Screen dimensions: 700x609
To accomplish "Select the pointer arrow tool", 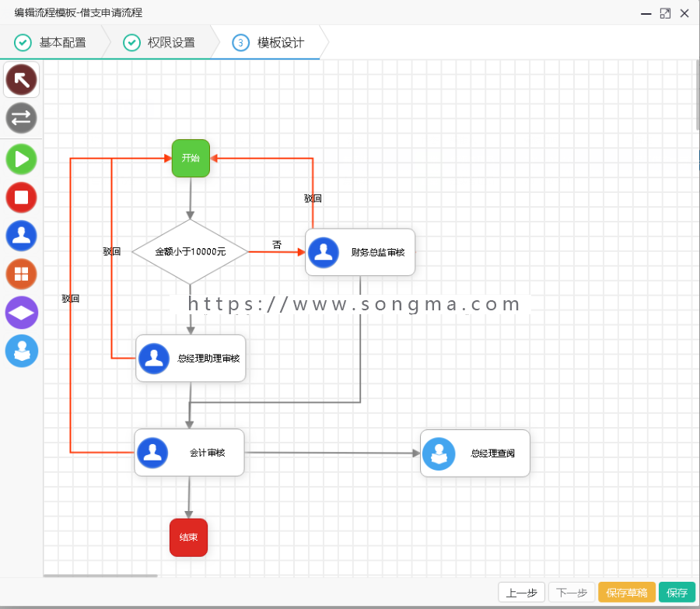I will click(x=22, y=80).
